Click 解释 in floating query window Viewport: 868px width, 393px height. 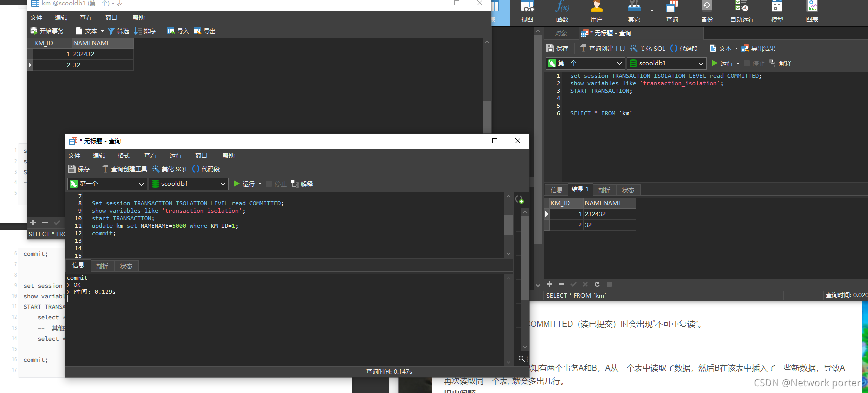302,184
